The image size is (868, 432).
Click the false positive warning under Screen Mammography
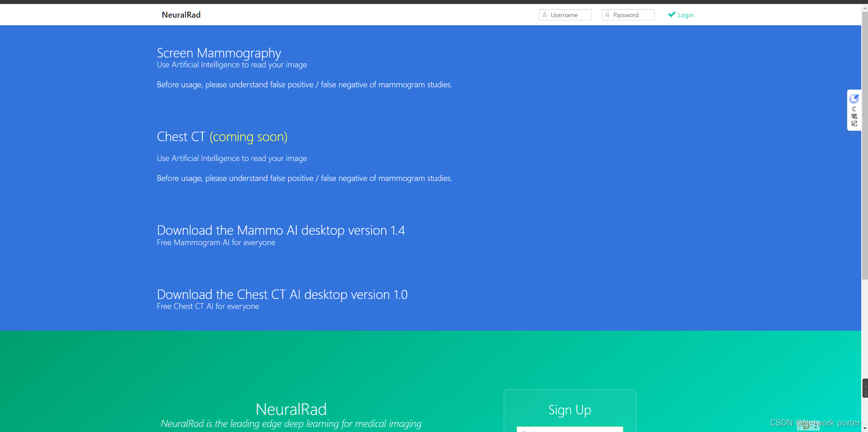click(x=305, y=85)
